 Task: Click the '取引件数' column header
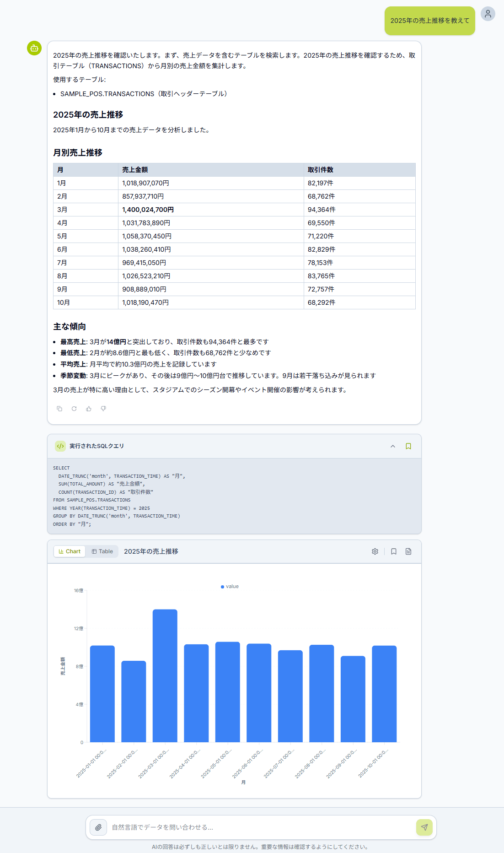[359, 170]
